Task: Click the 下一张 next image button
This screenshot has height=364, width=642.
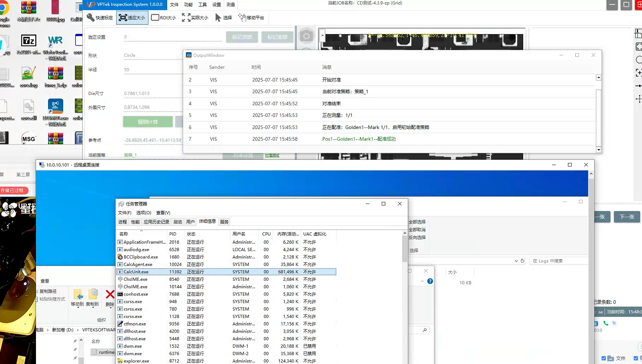Action: [x=627, y=217]
